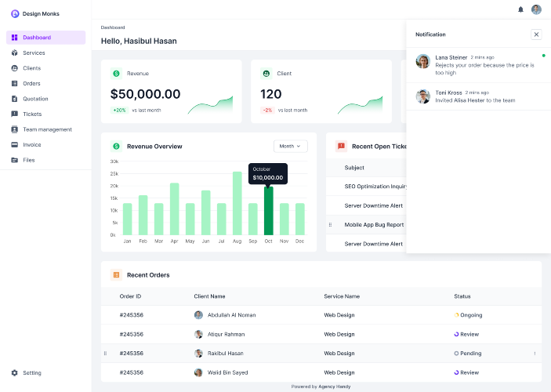Screen dimensions: 551x392
Task: Open the Month dropdown in Revenue Overview
Action: tap(290, 147)
